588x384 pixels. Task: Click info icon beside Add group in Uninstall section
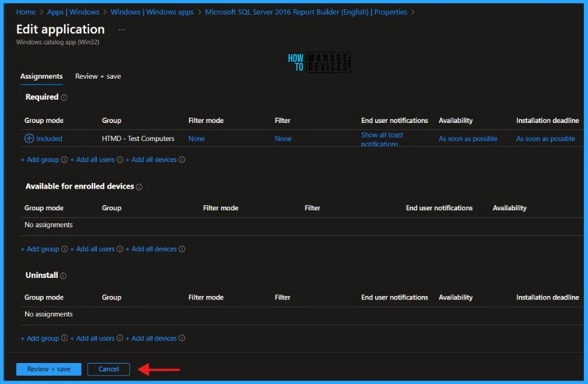click(65, 338)
